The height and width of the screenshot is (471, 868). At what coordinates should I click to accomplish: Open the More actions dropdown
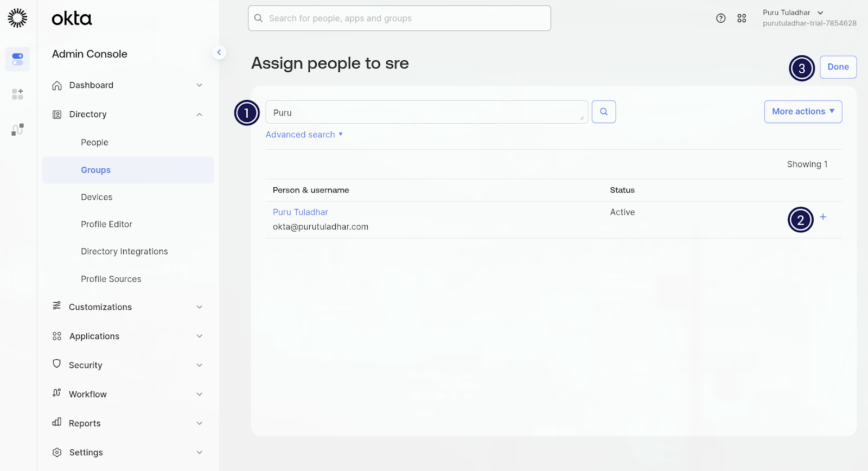click(803, 112)
